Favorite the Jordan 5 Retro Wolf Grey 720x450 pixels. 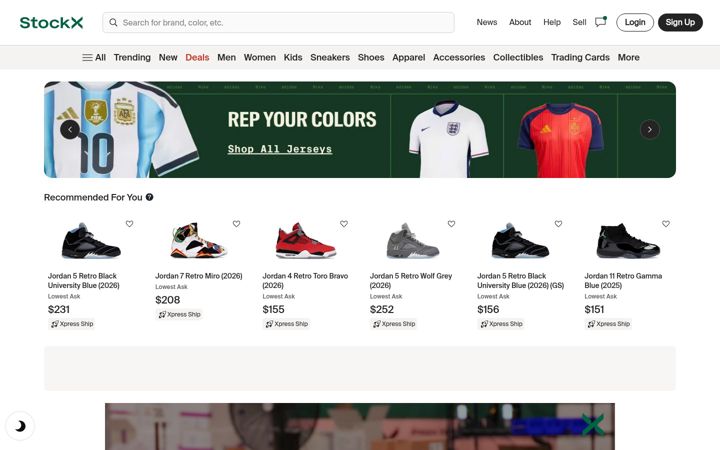451,224
